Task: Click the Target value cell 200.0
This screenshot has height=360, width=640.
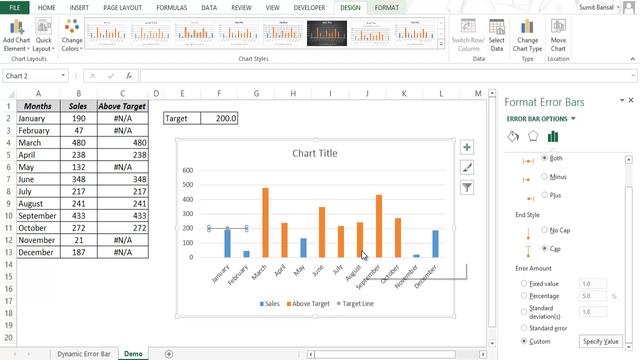Action: point(219,118)
